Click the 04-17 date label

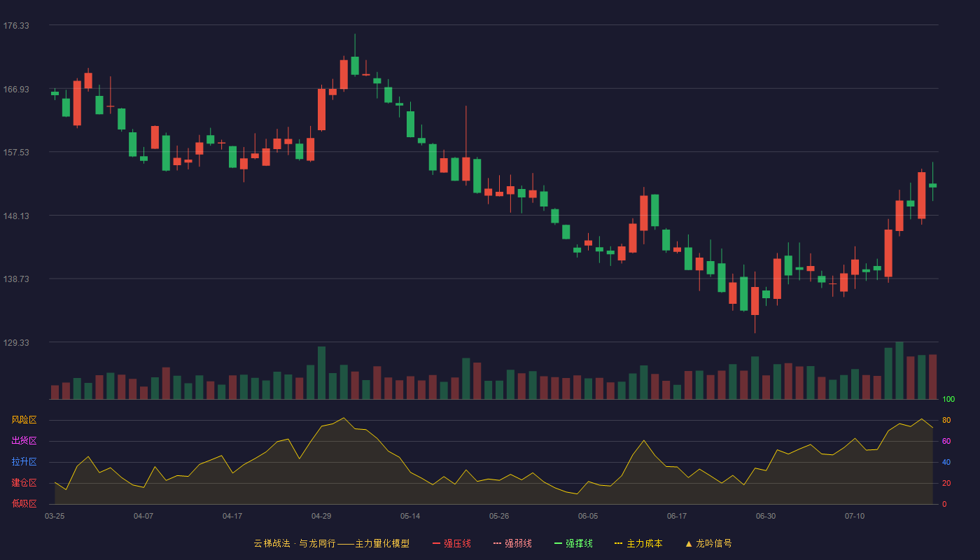tap(232, 516)
